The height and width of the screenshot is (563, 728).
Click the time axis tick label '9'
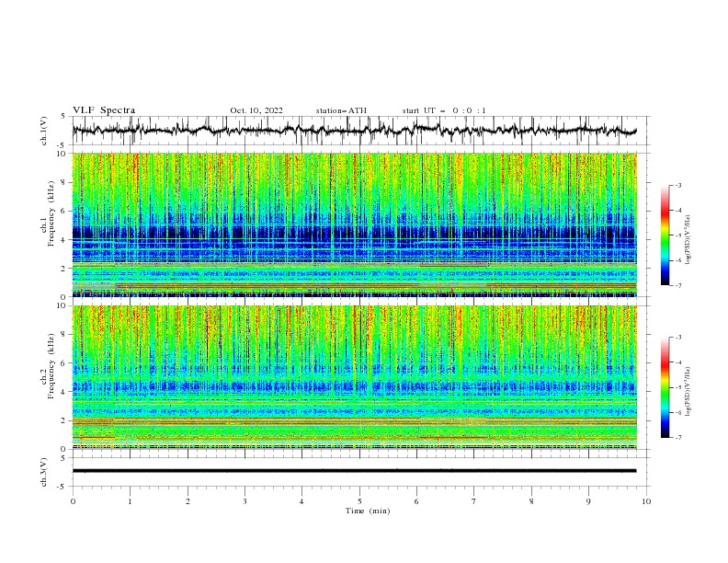click(x=588, y=501)
